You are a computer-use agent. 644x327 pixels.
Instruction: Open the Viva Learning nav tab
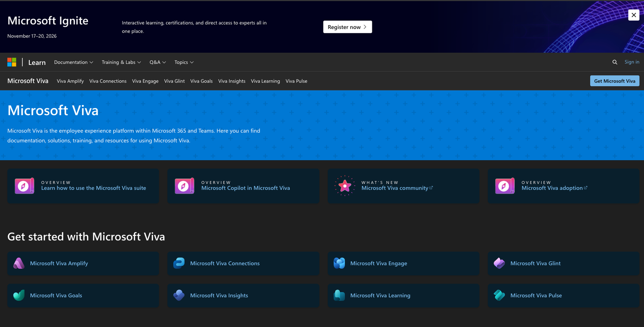pos(265,81)
